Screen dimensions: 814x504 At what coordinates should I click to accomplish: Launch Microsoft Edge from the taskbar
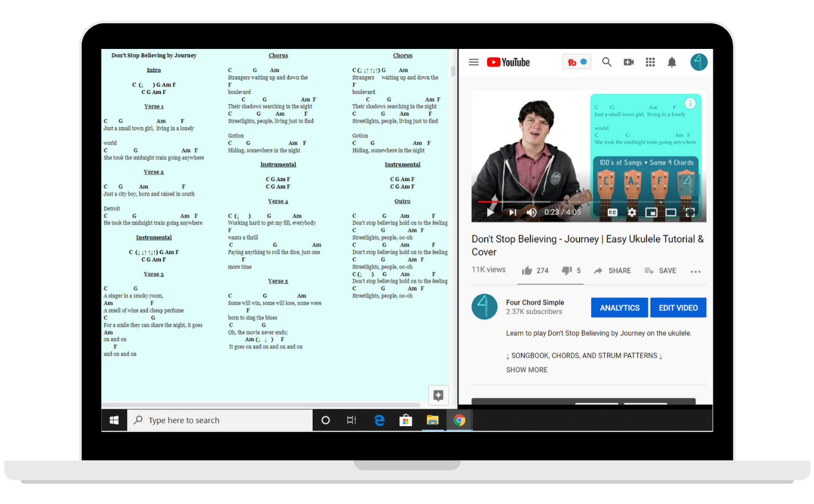379,420
